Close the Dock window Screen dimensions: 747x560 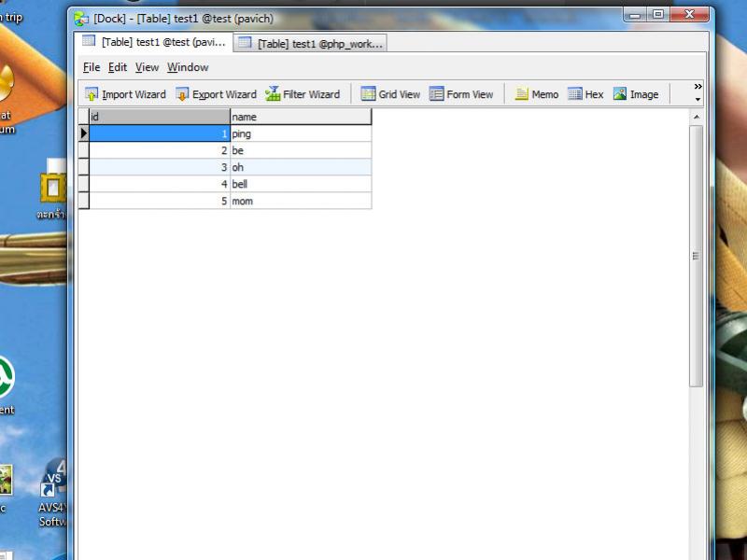689,15
